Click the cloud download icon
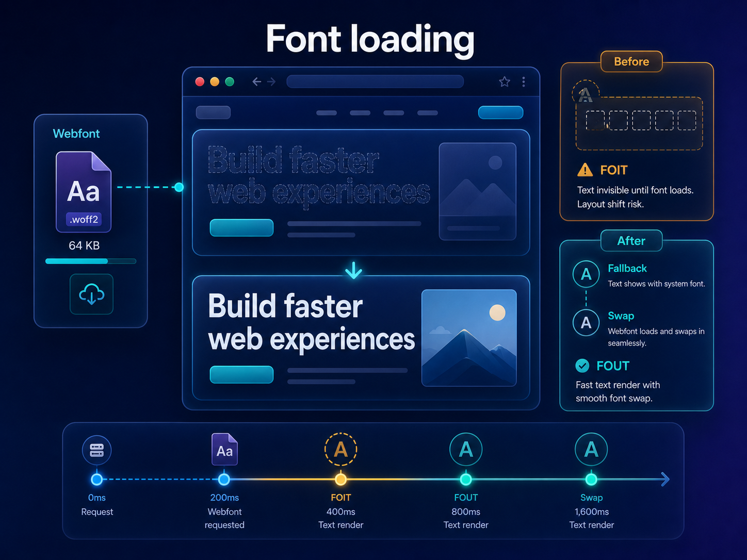The height and width of the screenshot is (560, 747). (91, 294)
